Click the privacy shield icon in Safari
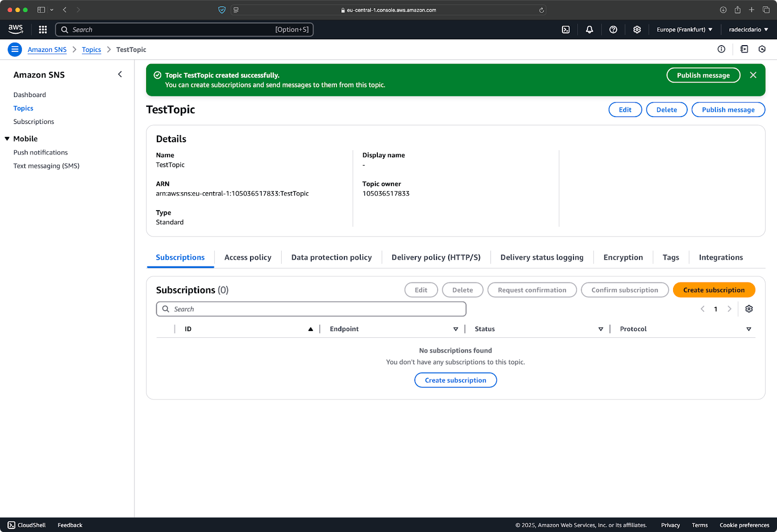The width and height of the screenshot is (777, 532). point(222,10)
